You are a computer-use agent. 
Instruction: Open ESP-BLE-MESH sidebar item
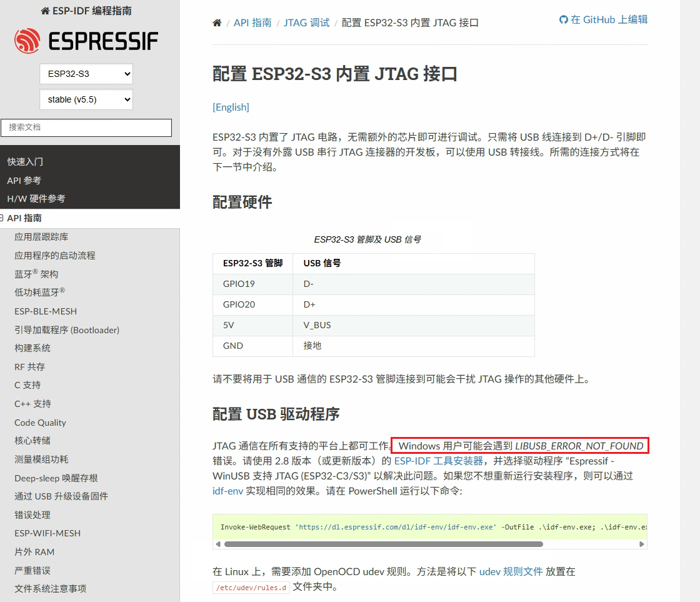click(46, 311)
